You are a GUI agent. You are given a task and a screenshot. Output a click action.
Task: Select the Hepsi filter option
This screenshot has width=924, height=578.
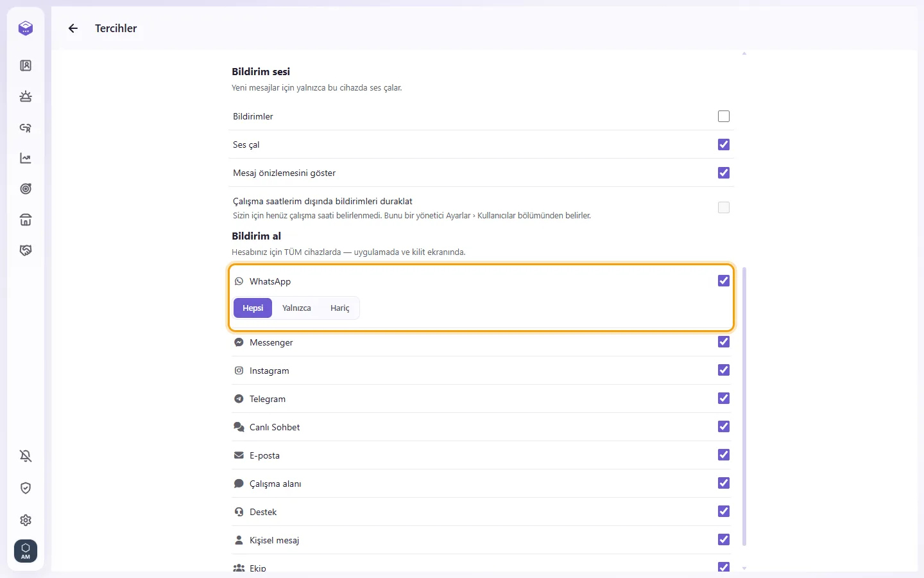253,308
